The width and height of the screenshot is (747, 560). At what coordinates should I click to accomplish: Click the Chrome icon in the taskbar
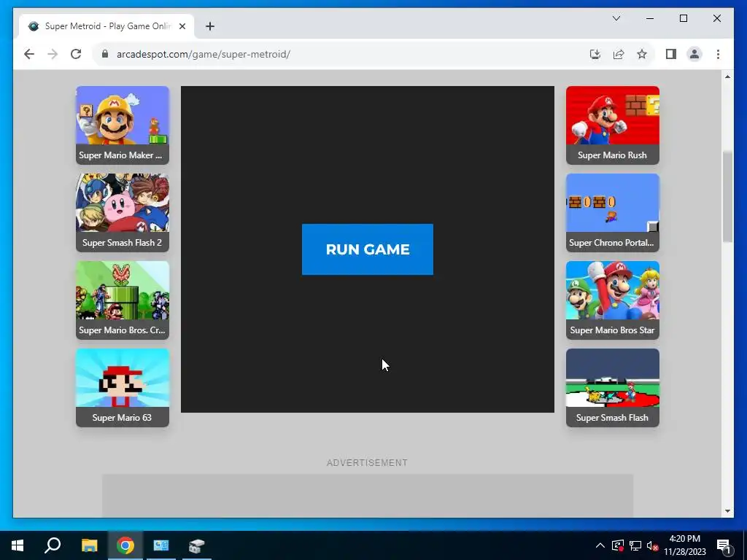[x=125, y=545]
